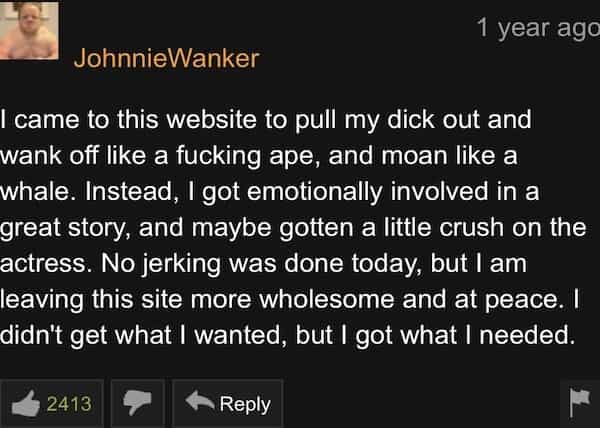Click the Reply button label
Viewport: 600px width, 428px height.
tap(245, 405)
